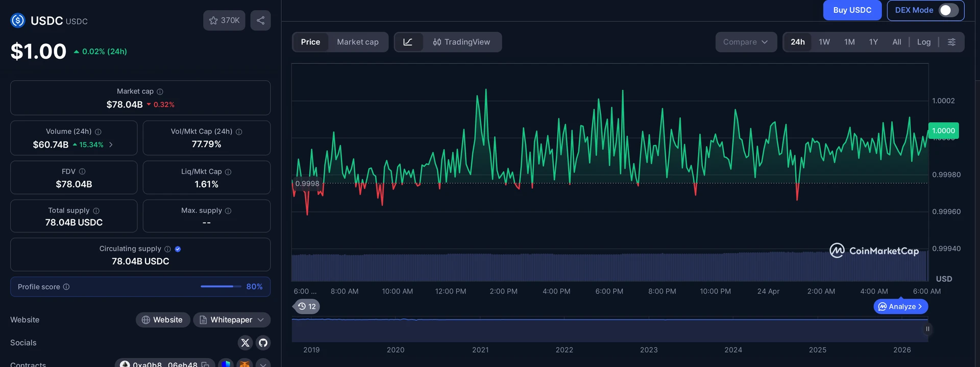Select 1M time range
980x367 pixels.
pyautogui.click(x=849, y=42)
